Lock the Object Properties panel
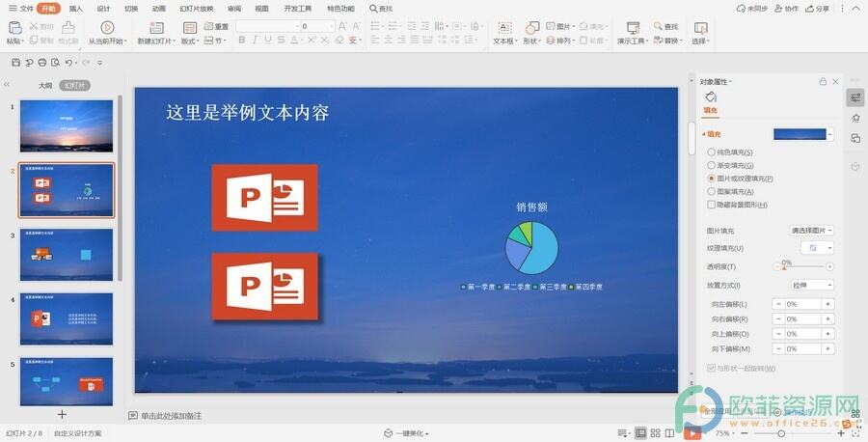Screen dimensions: 868x442 coord(823,81)
